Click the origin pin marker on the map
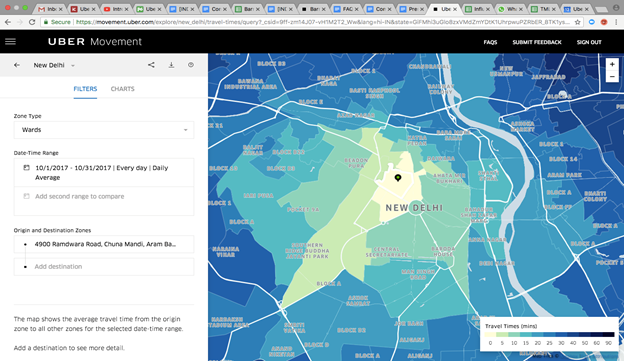The height and width of the screenshot is (361, 624). 398,178
